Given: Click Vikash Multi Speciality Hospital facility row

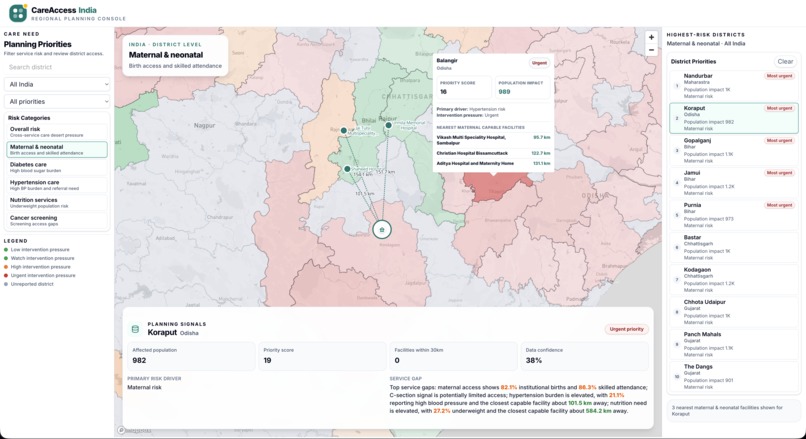Looking at the screenshot, I should click(x=493, y=140).
